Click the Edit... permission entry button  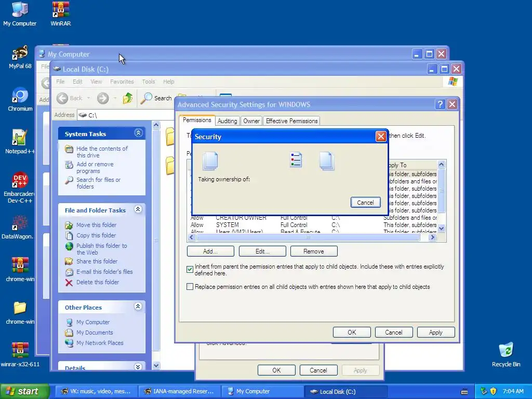coord(262,251)
